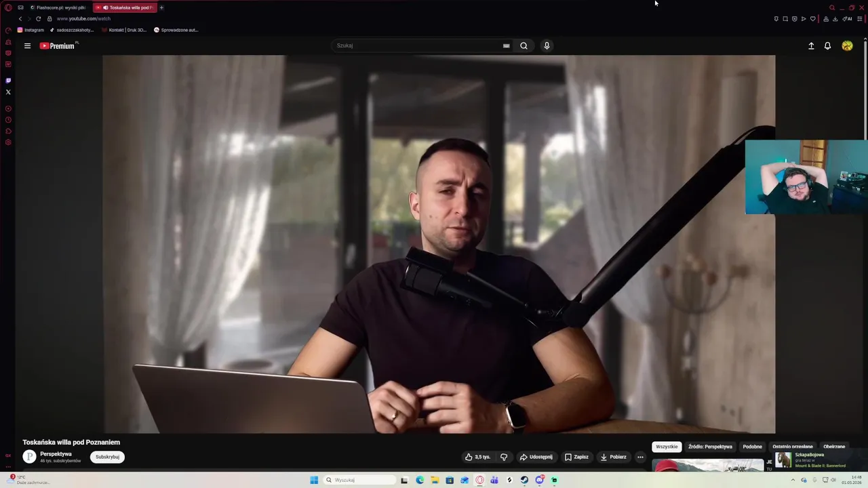Open the Opera main menu logo
This screenshot has height=488, width=868.
coord(8,7)
